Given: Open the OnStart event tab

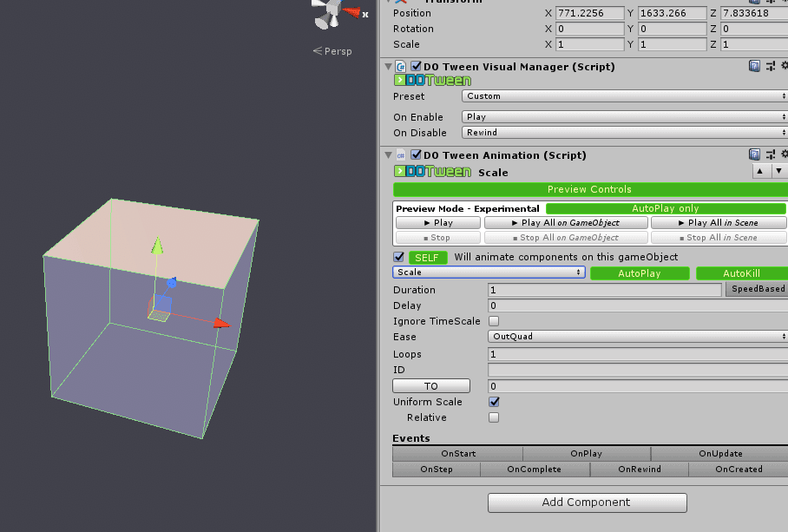Looking at the screenshot, I should [458, 454].
